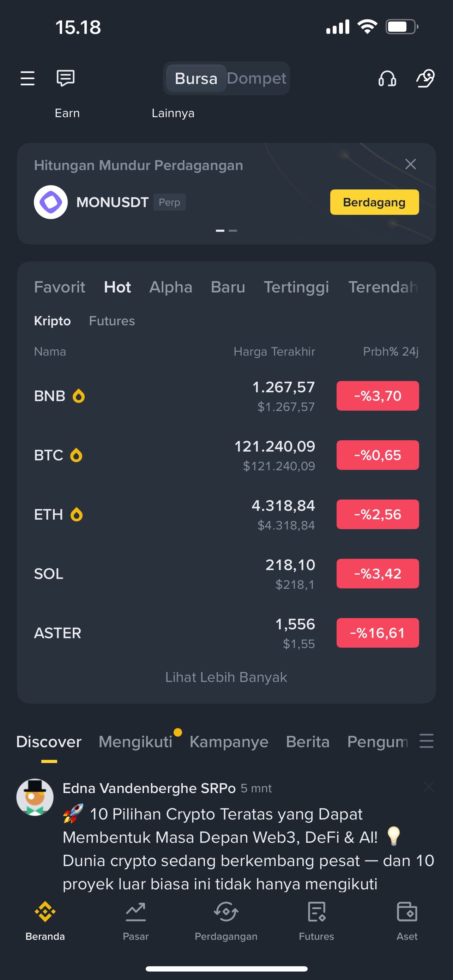
Task: Open the profile icon in top right corner
Action: point(425,78)
